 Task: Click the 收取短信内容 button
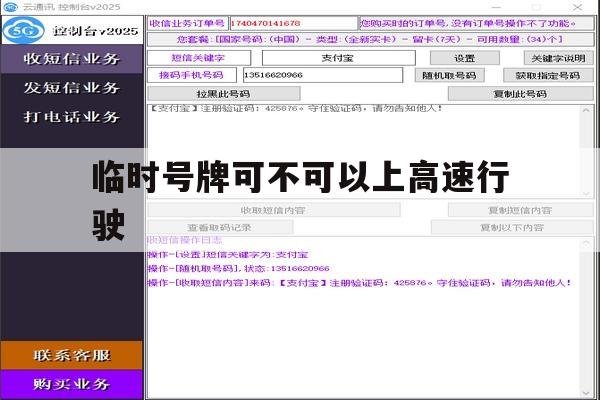[x=274, y=210]
